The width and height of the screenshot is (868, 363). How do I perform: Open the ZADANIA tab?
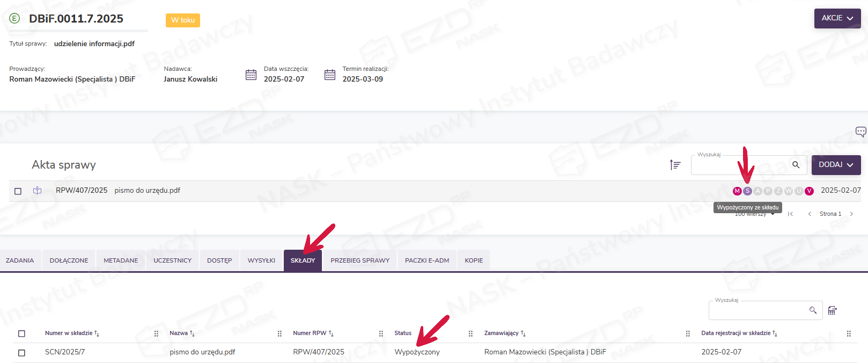coord(20,260)
